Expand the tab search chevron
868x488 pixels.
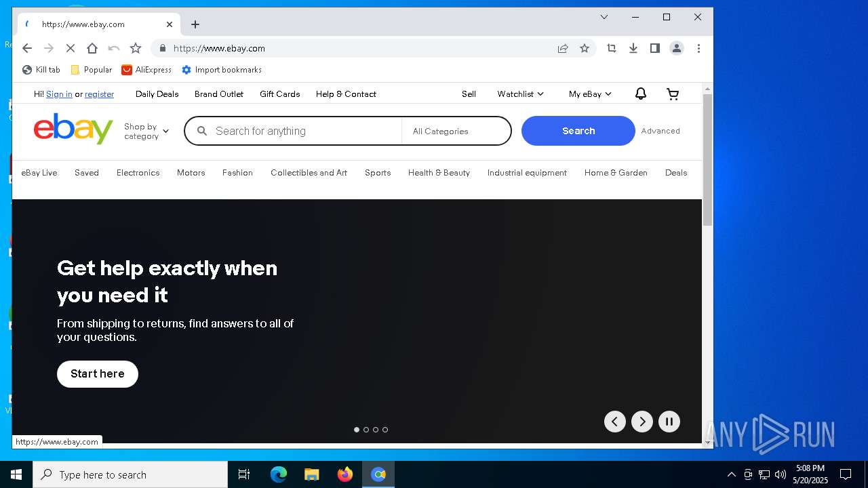coord(604,17)
